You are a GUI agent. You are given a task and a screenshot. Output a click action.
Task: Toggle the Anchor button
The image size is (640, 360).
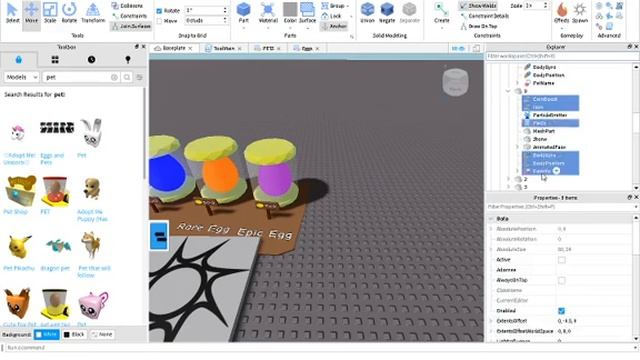[334, 26]
